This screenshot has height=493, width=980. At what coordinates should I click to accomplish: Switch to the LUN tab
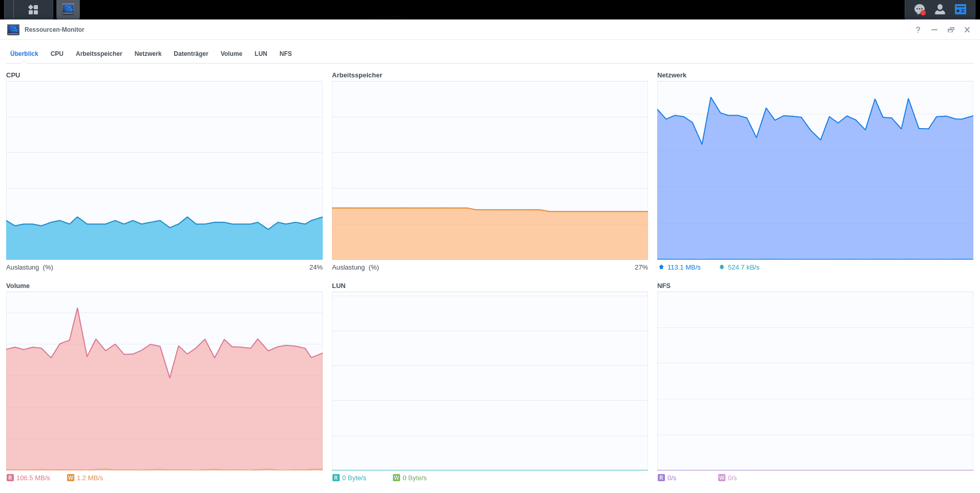tap(261, 54)
